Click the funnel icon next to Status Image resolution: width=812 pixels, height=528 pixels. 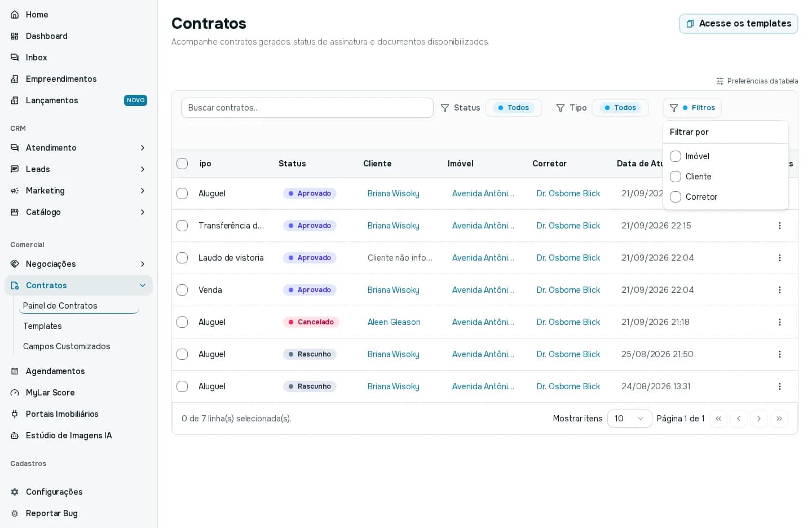[445, 108]
